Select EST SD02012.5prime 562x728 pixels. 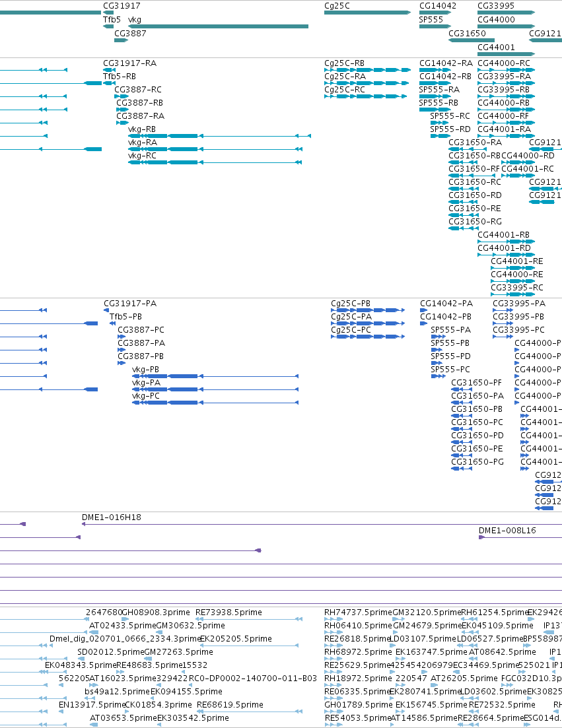pos(110,652)
